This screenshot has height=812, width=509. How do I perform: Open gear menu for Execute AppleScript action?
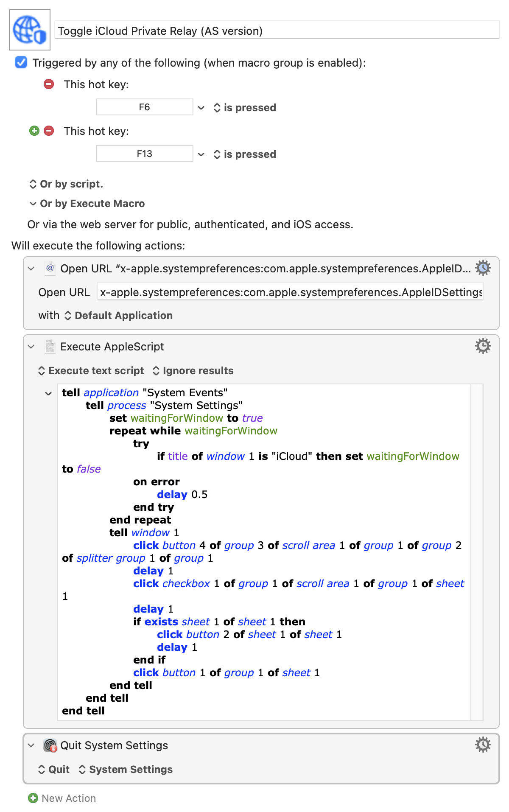click(x=483, y=346)
